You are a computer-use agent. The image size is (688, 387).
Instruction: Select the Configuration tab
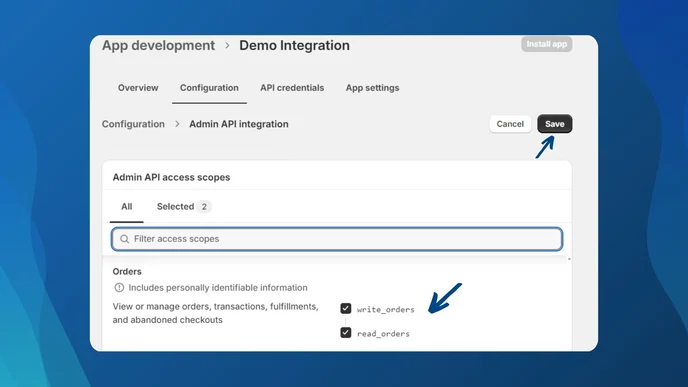pos(209,88)
